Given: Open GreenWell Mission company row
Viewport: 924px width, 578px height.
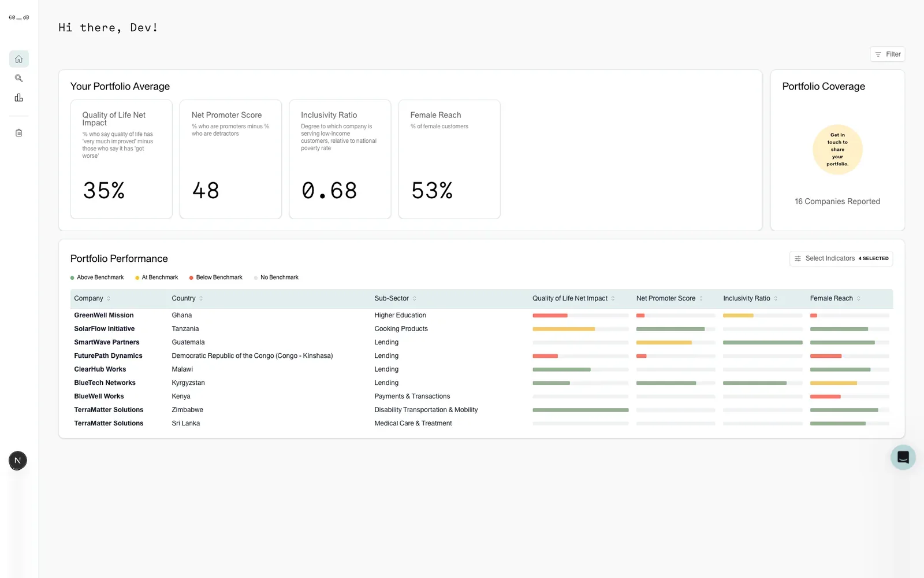Looking at the screenshot, I should [x=482, y=315].
